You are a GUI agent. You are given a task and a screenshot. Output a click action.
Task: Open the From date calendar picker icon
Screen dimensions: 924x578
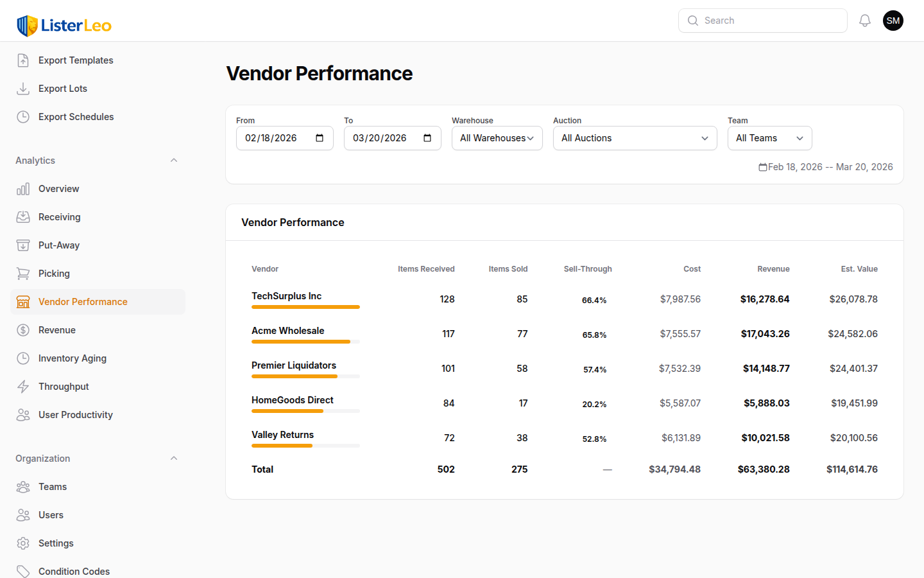(x=320, y=138)
